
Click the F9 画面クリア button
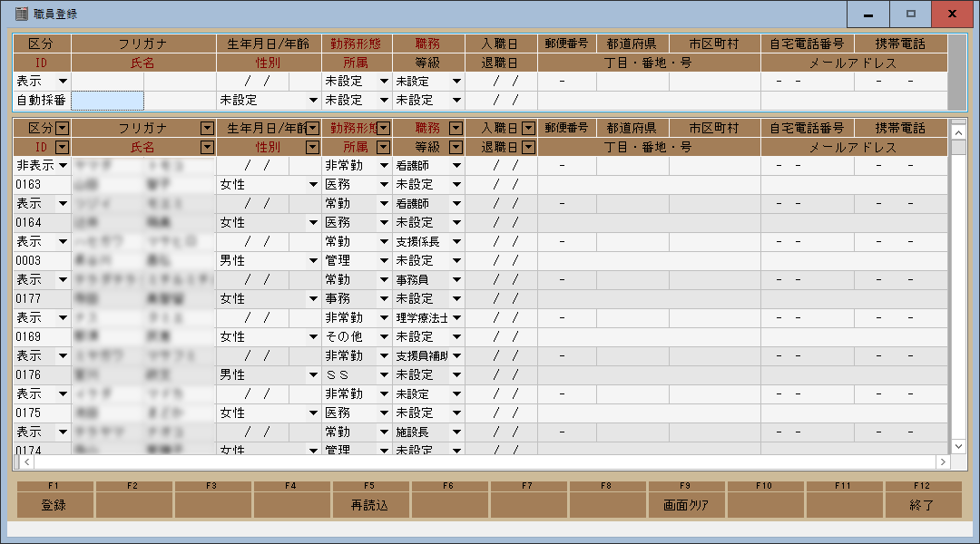click(687, 505)
